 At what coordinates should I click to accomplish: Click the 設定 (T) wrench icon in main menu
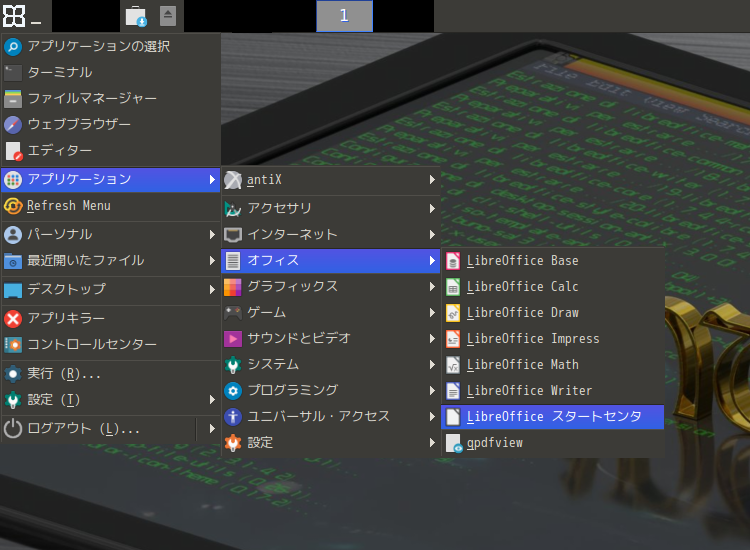click(13, 400)
